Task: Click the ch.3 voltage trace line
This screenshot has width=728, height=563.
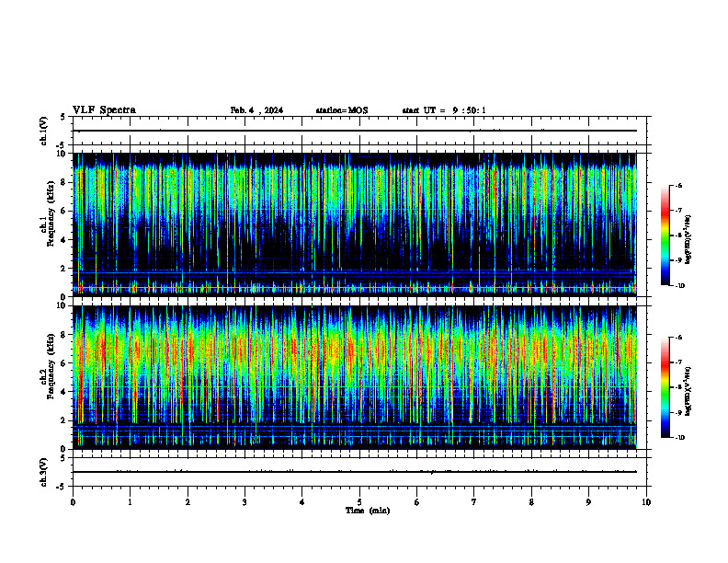Action: coord(355,472)
